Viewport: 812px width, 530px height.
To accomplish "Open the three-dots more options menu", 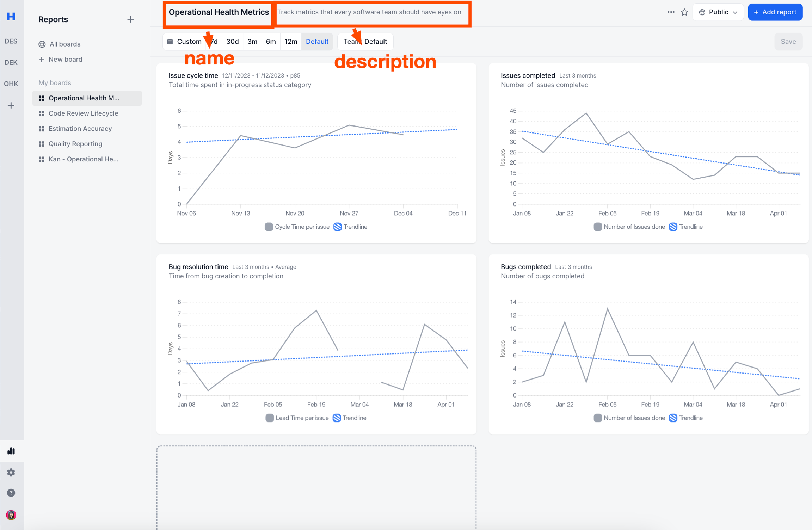I will 671,12.
